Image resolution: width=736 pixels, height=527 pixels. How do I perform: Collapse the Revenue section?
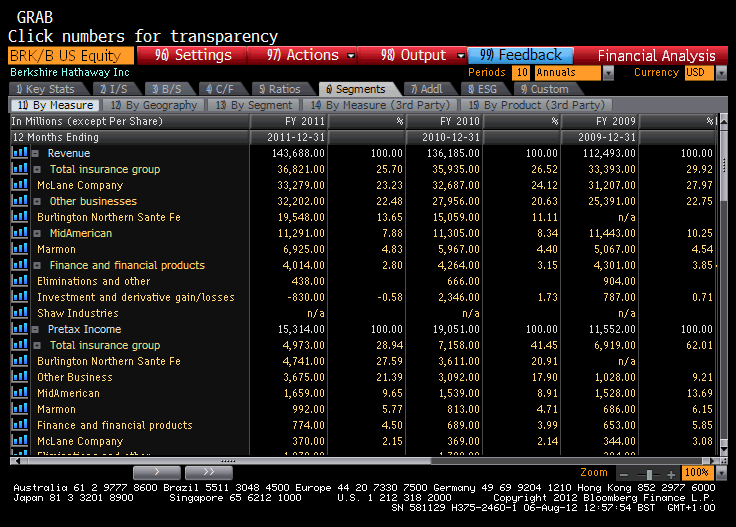(x=35, y=153)
